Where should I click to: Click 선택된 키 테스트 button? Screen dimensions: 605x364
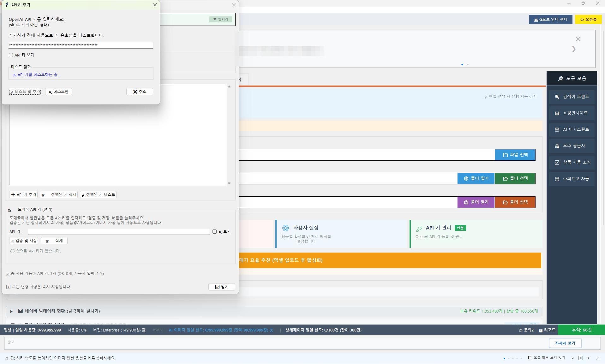[98, 194]
